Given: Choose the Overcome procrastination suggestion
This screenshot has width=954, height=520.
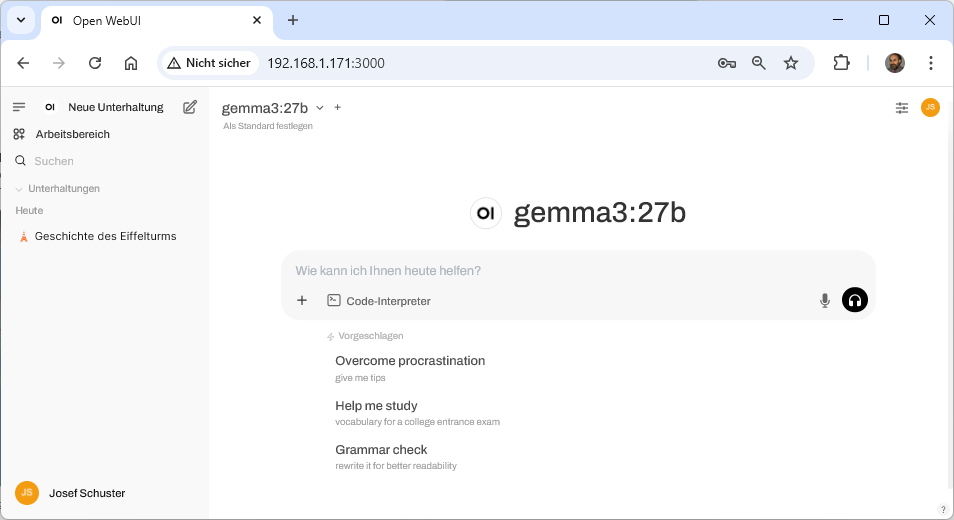Looking at the screenshot, I should [410, 361].
